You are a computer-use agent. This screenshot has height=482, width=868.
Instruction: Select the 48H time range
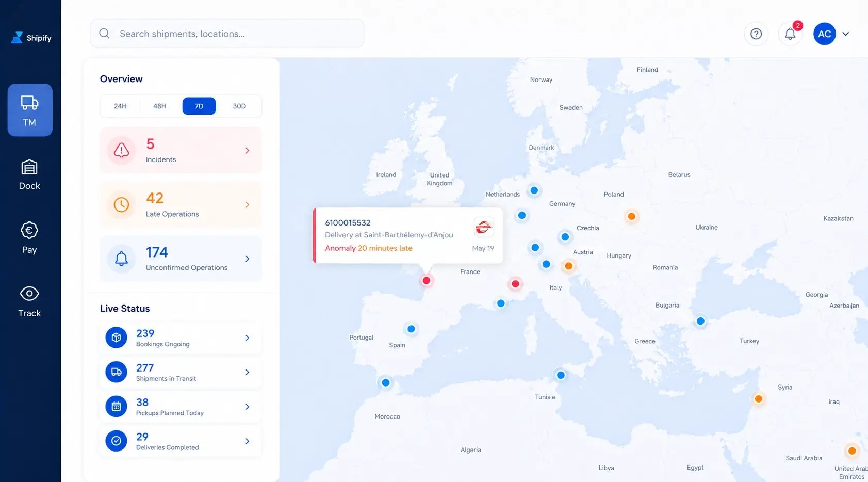160,106
